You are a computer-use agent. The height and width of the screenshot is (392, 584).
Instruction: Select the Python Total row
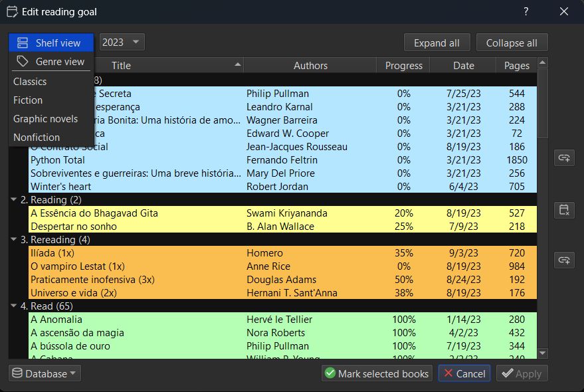pyautogui.click(x=282, y=160)
